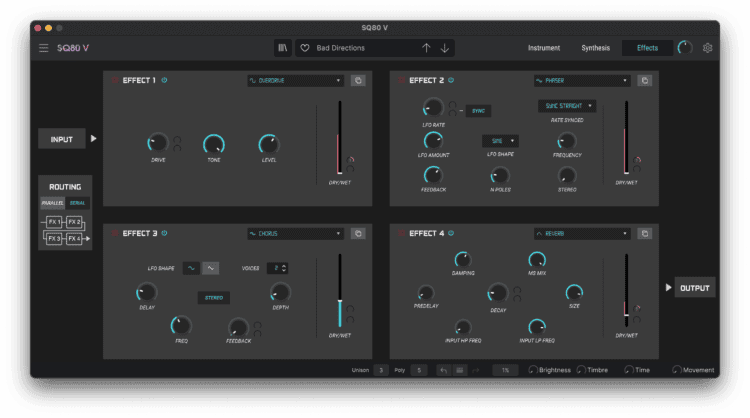Click Effect 4 Dry/Wet slider

pyautogui.click(x=626, y=290)
